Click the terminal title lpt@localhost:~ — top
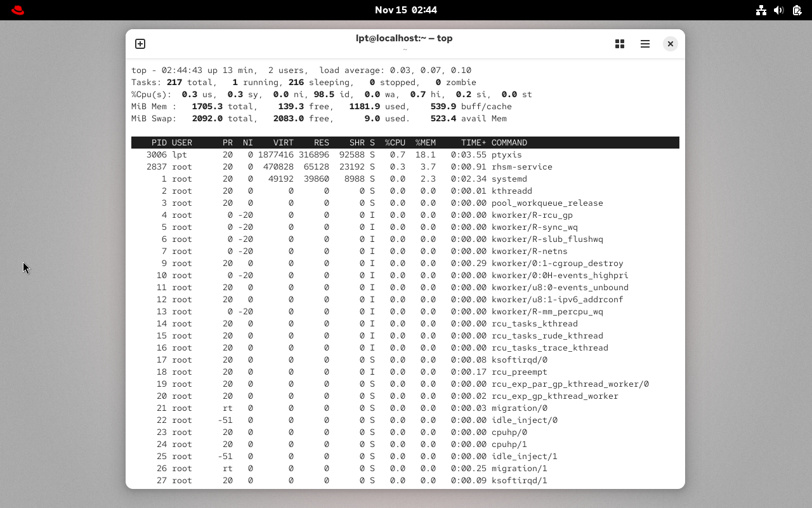 (404, 38)
